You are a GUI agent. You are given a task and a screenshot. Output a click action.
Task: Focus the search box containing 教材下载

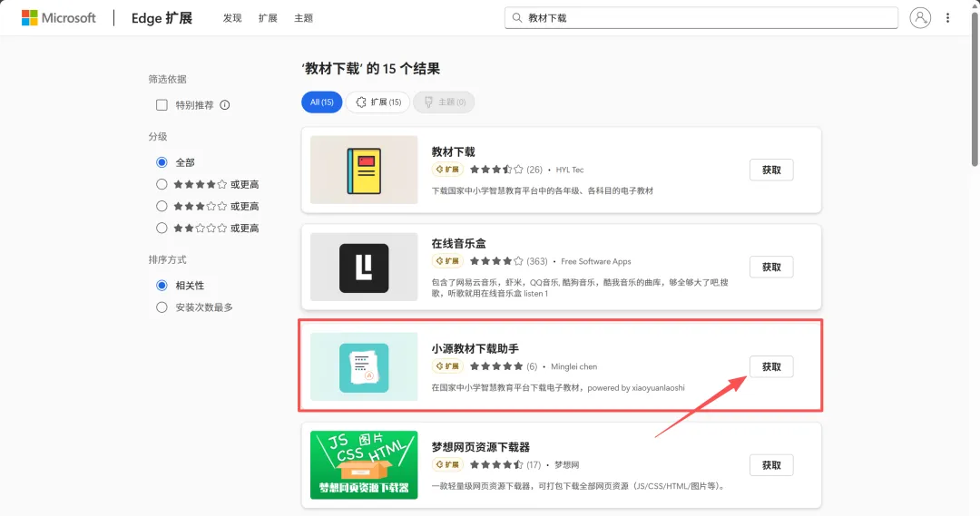[701, 18]
